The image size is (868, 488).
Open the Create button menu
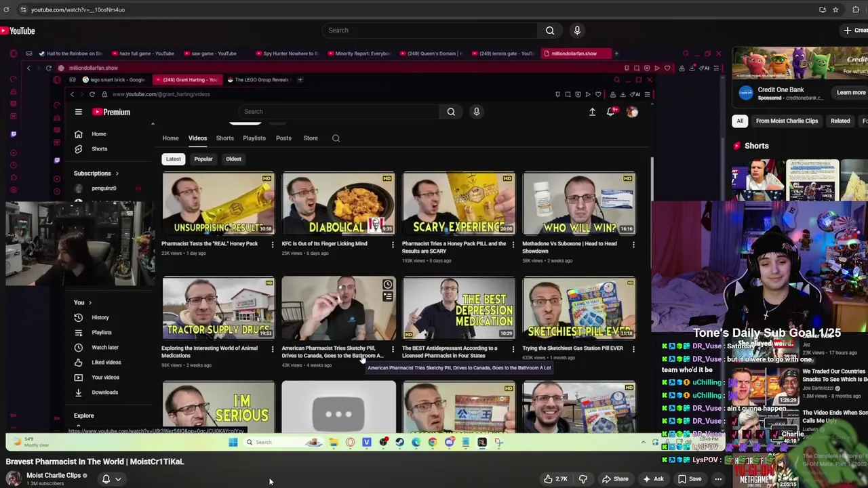click(855, 30)
